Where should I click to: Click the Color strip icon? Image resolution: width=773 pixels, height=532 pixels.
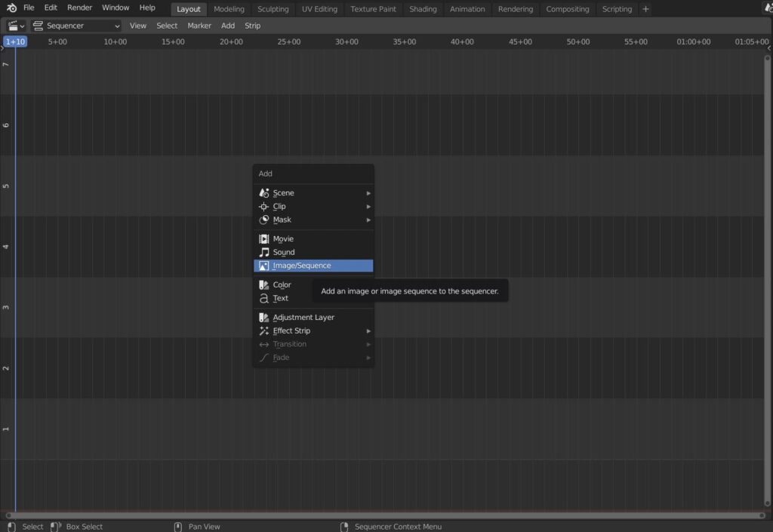(x=263, y=284)
